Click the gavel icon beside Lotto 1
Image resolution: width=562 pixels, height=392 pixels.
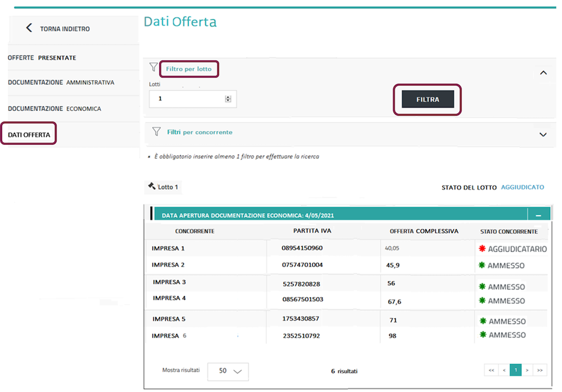[152, 186]
